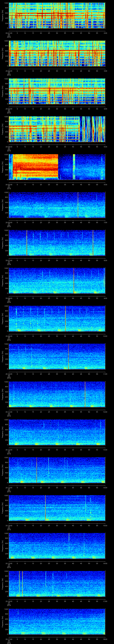
Task: Click the red vertical line in the 20:08:00 panel
Action: click(x=74, y=281)
